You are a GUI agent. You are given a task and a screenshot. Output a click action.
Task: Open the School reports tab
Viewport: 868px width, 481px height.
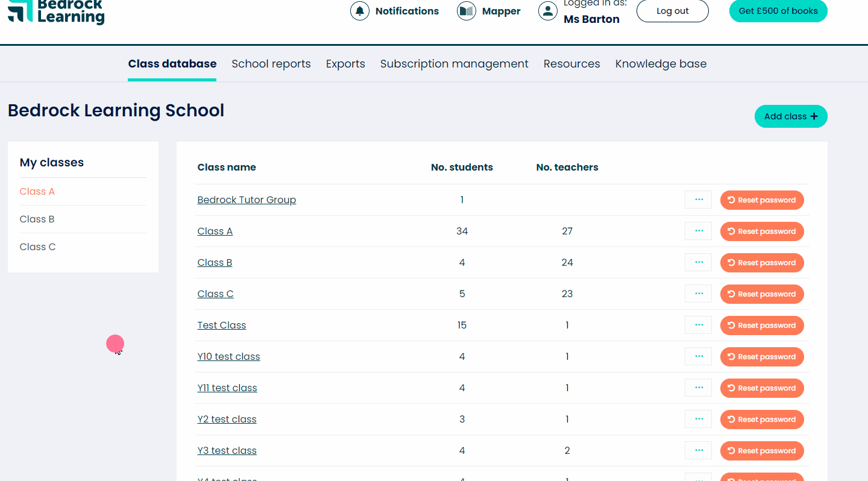point(271,64)
